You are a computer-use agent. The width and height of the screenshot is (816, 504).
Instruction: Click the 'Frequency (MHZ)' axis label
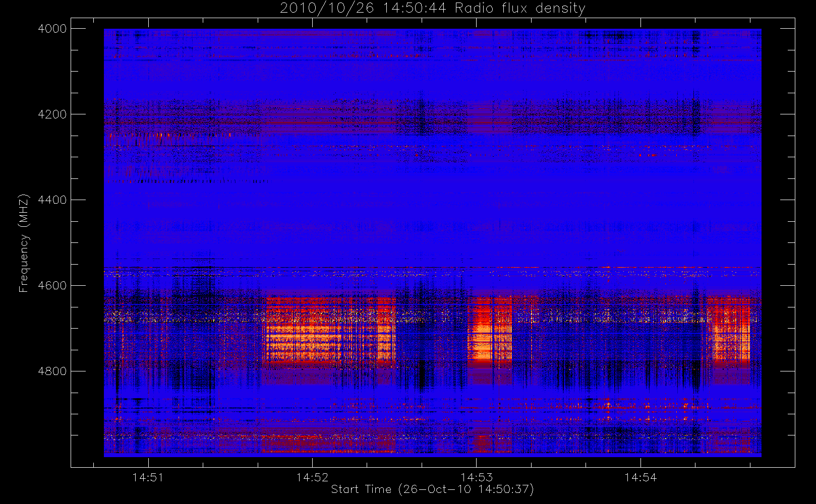pos(23,243)
